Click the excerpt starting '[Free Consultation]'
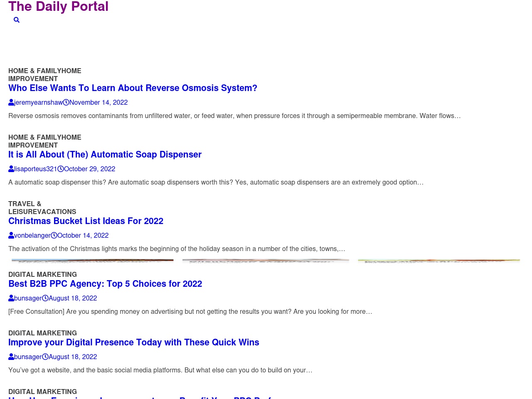Viewport: 532px width, 399px height. click(190, 311)
